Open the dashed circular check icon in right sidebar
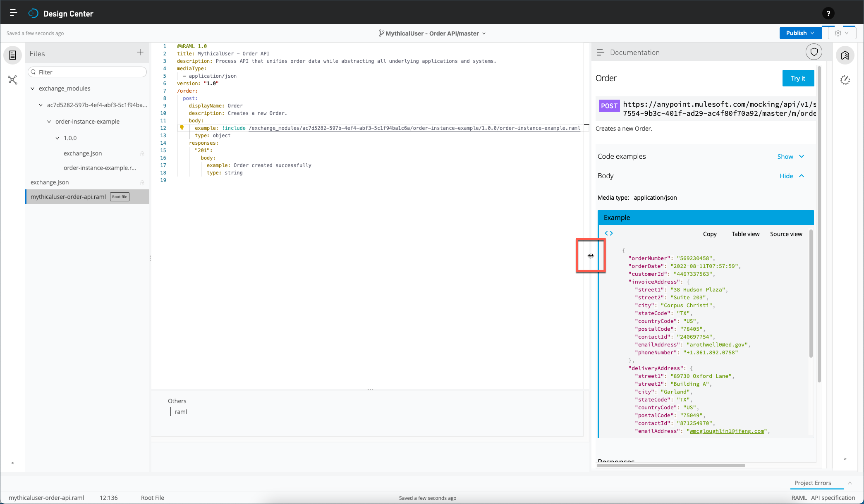The image size is (864, 504). pos(845,80)
